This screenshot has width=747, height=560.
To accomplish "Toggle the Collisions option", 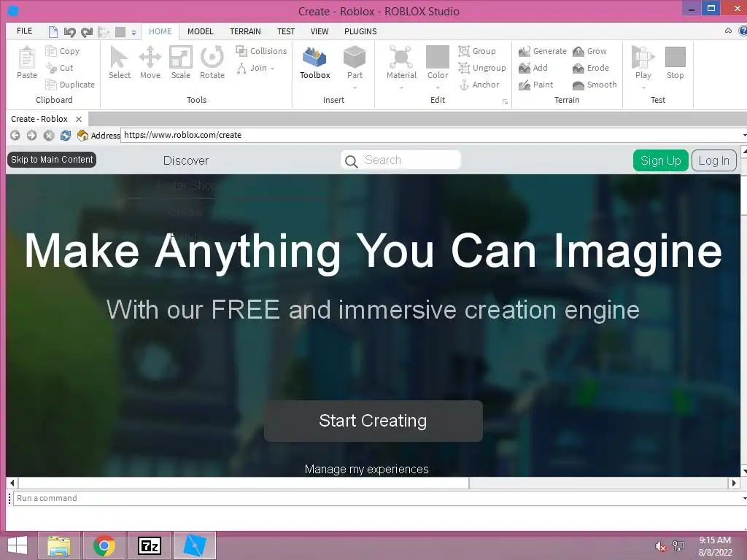I will coord(261,51).
